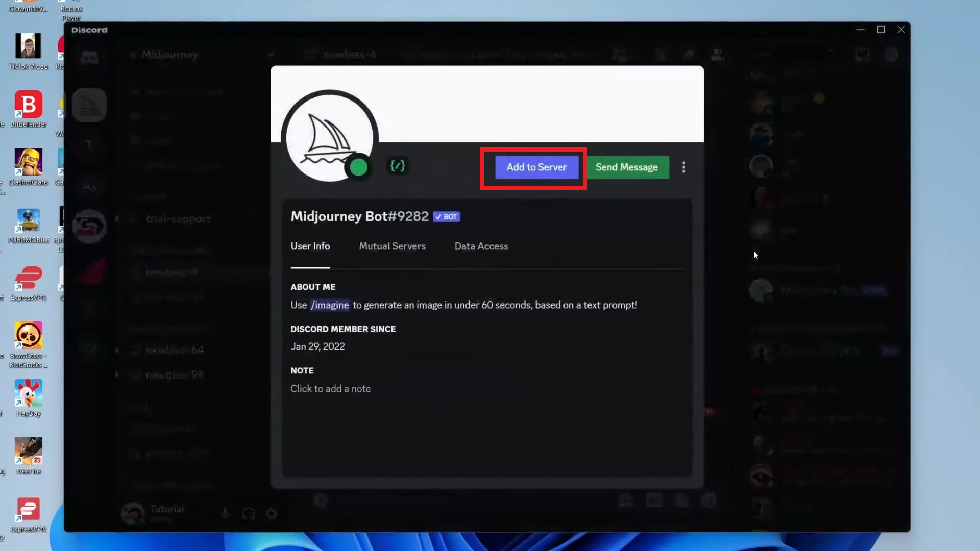The width and height of the screenshot is (980, 551).
Task: Click the member list icon in the header
Action: coord(717,55)
